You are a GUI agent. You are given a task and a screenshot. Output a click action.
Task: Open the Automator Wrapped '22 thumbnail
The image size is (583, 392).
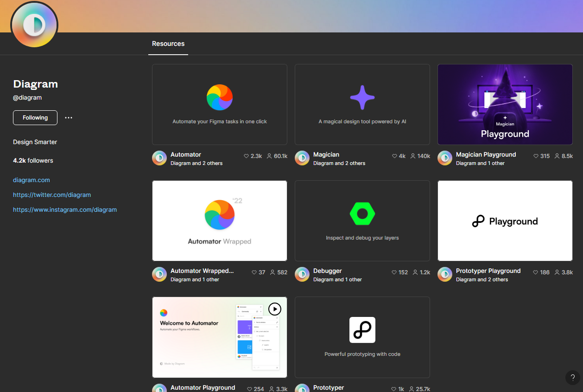pyautogui.click(x=220, y=221)
